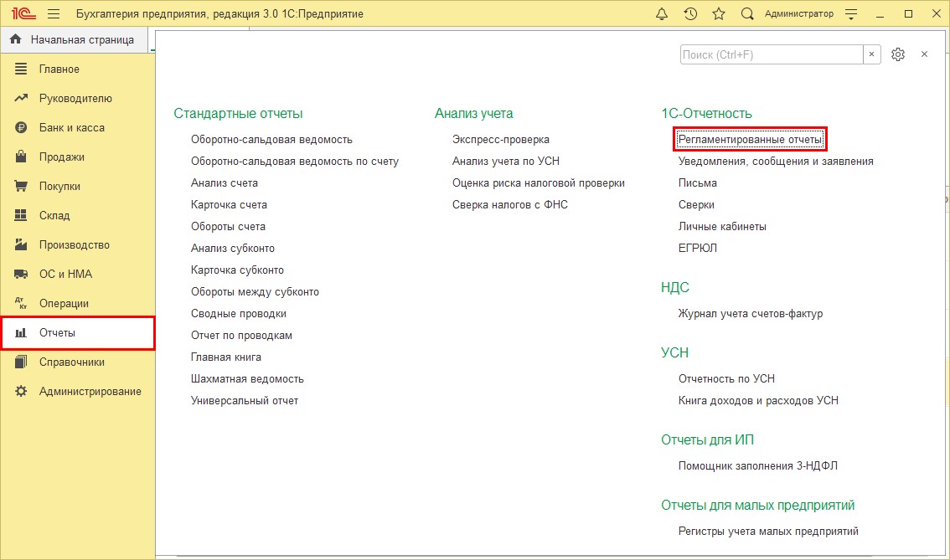Switch to the Начальная страница tab

(x=75, y=40)
